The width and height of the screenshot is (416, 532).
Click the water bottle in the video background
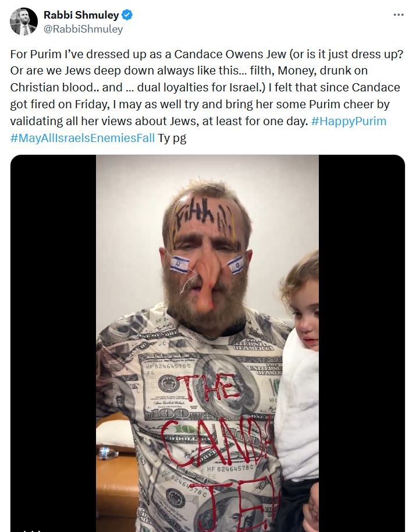pos(108,453)
